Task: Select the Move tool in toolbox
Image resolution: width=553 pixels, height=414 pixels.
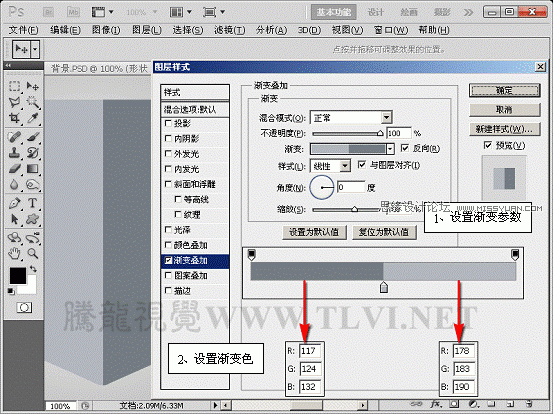Action: click(32, 86)
